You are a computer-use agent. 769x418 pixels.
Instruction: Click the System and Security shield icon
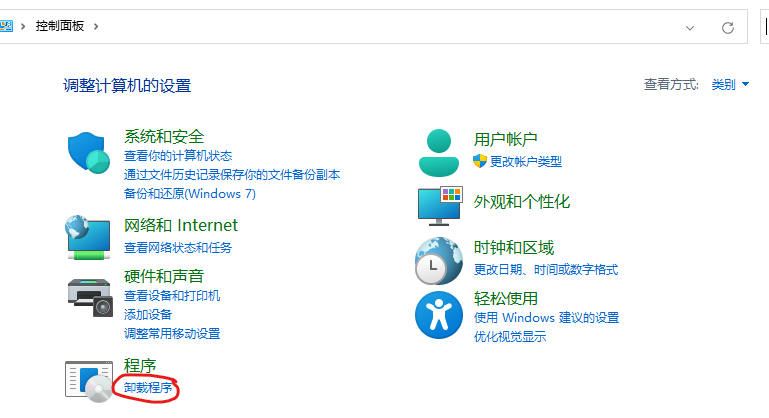click(88, 152)
